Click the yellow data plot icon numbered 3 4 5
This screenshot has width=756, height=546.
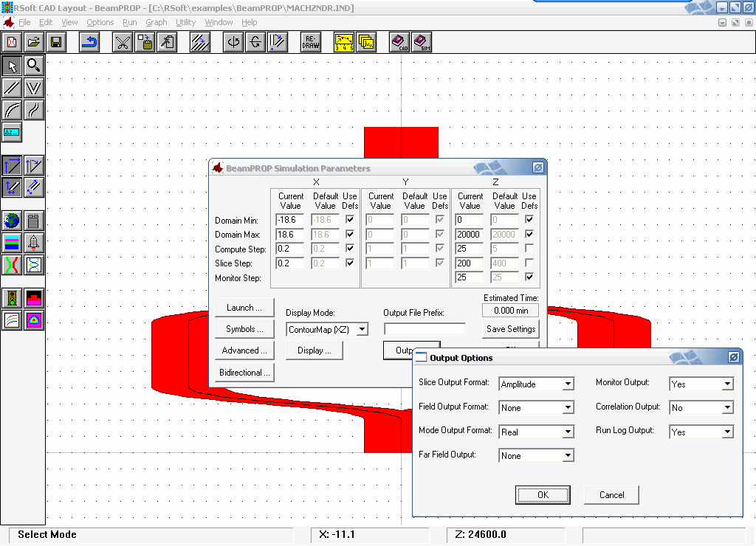click(x=344, y=42)
